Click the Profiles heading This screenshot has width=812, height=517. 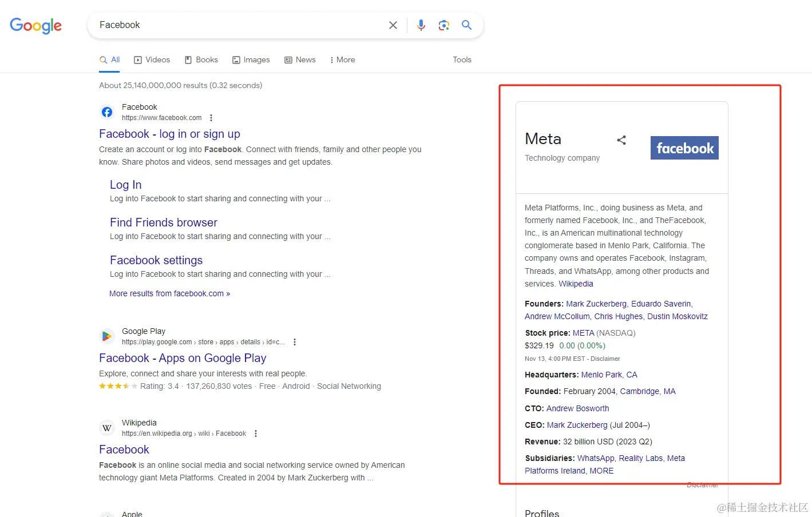point(542,513)
